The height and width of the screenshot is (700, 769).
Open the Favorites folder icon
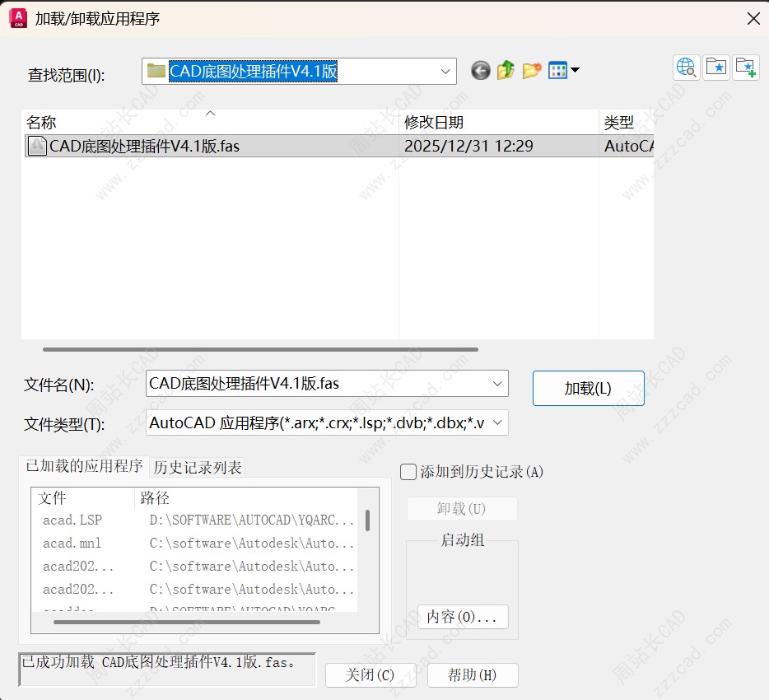[716, 68]
